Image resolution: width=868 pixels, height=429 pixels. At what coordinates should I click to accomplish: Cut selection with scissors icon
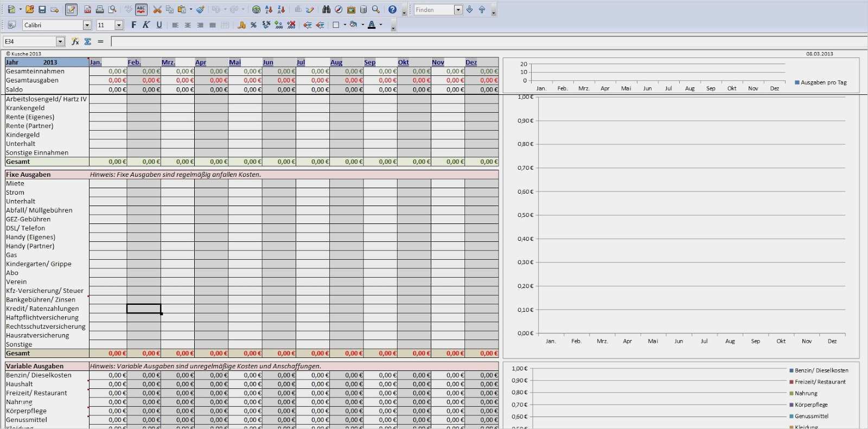(x=157, y=10)
